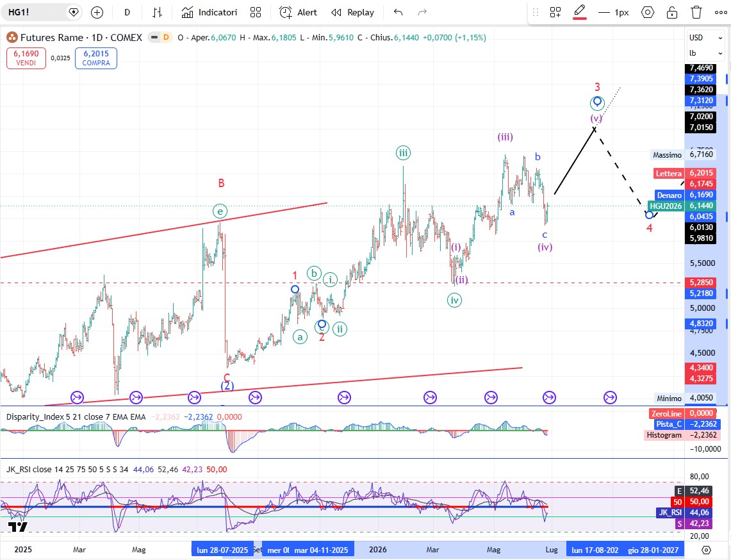The image size is (731, 560).
Task: Click the lun 17-08-202 date label
Action: click(595, 550)
